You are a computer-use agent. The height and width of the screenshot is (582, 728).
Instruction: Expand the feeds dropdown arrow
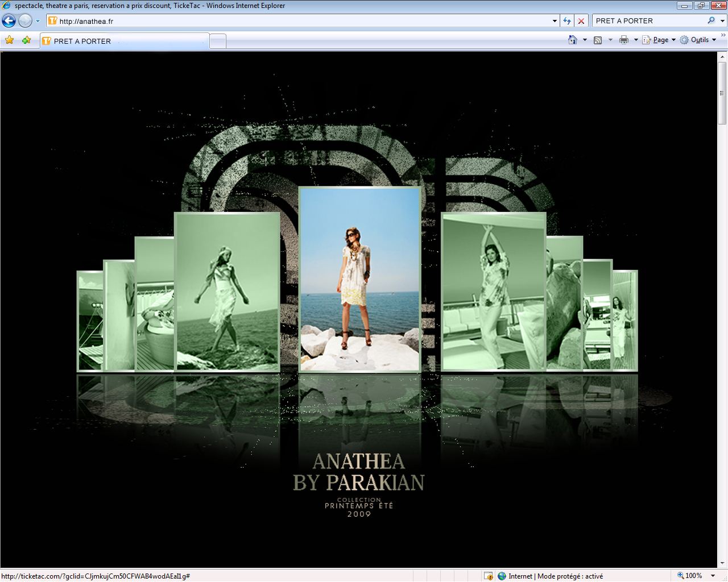(610, 40)
